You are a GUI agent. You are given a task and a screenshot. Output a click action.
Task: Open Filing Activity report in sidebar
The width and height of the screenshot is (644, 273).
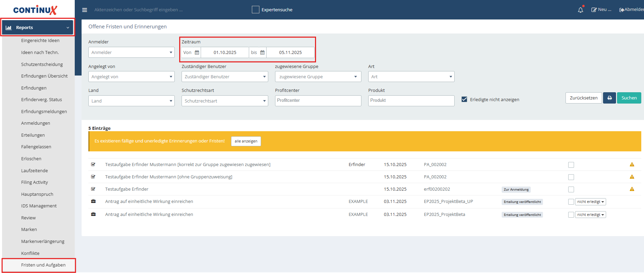coord(34,182)
